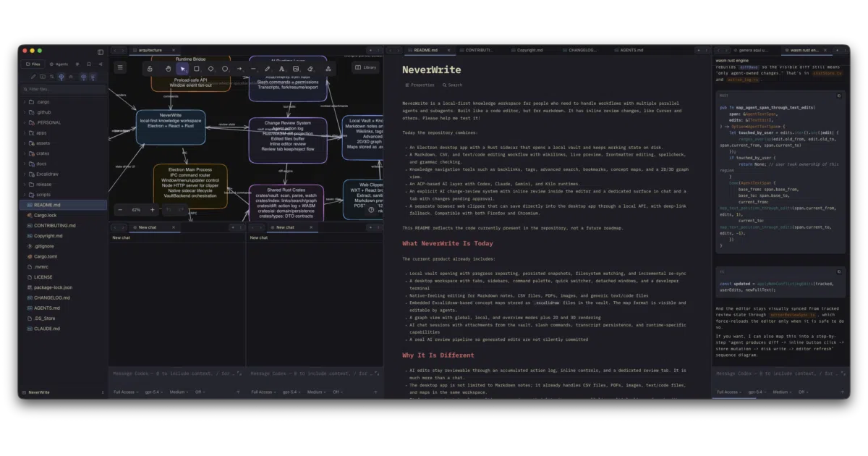Open README Properties section
Screen dimensions: 868x456
pyautogui.click(x=420, y=85)
